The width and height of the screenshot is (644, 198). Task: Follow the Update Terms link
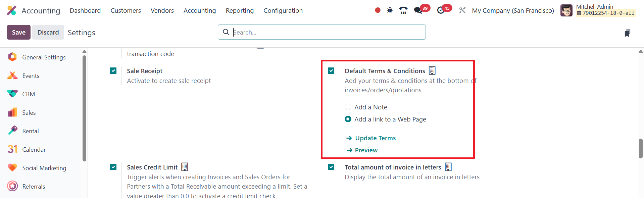(375, 138)
